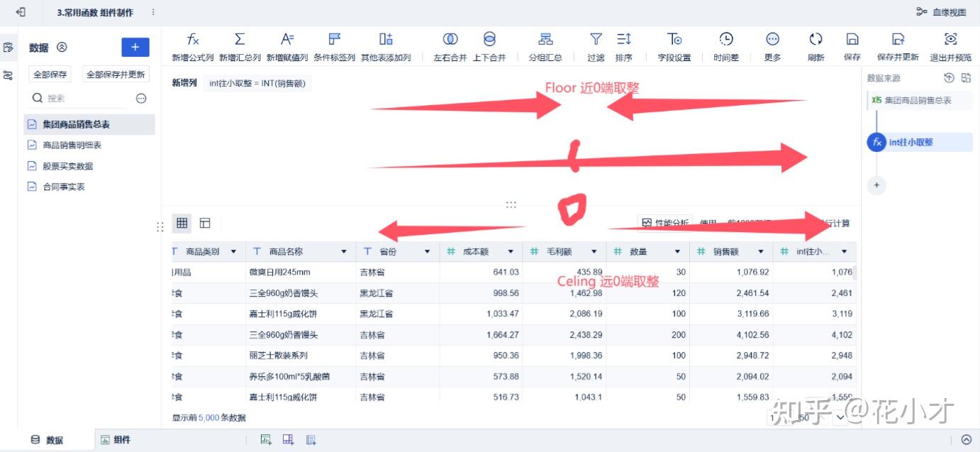Expand the 销售额 column dropdown
Image resolution: width=980 pixels, height=452 pixels.
click(x=760, y=251)
